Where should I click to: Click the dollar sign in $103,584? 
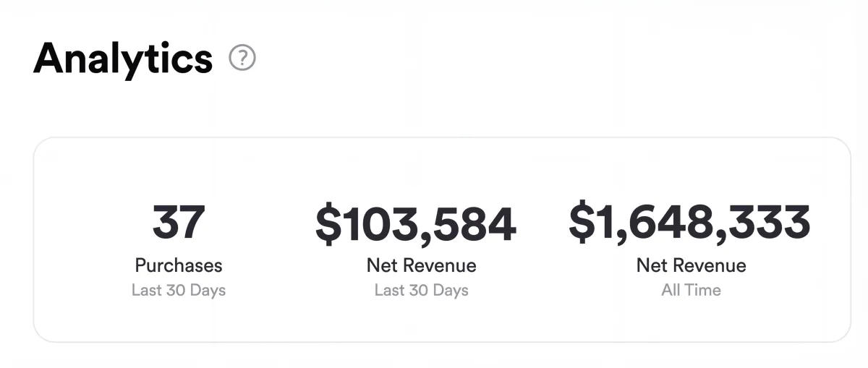click(x=328, y=224)
